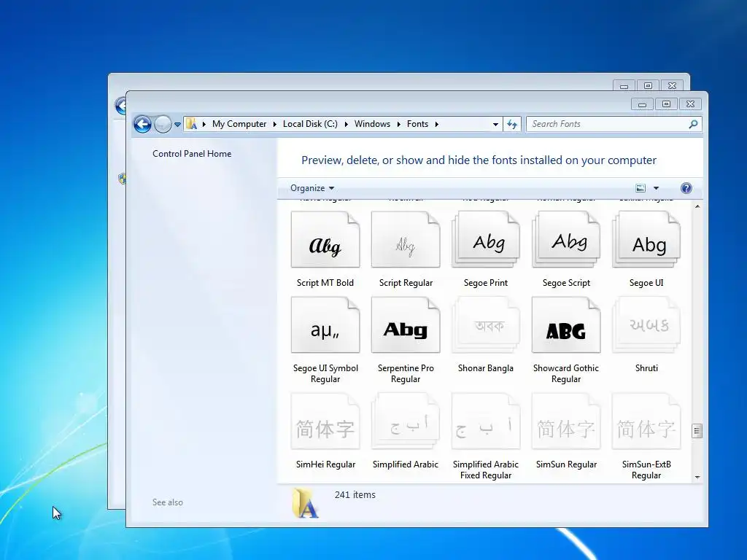Open the Organize menu
747x560 pixels.
click(x=312, y=188)
